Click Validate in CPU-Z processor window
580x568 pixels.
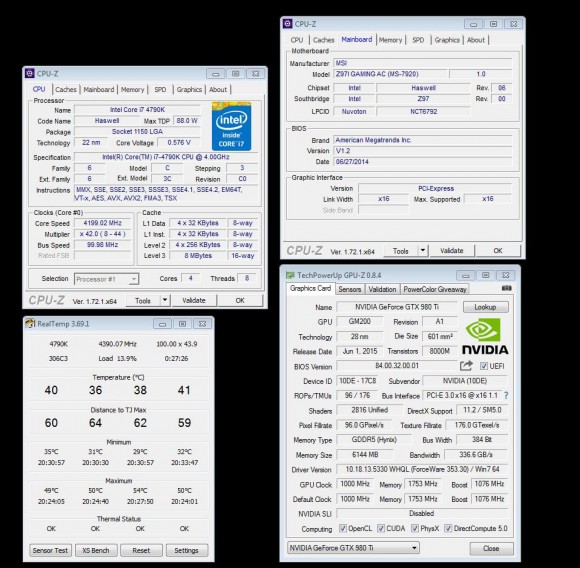coord(194,300)
